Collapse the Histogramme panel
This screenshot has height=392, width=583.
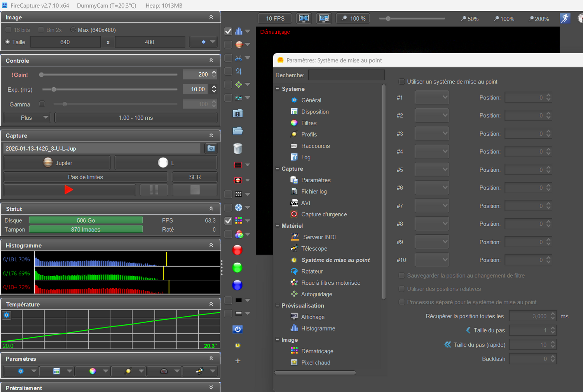pyautogui.click(x=211, y=245)
